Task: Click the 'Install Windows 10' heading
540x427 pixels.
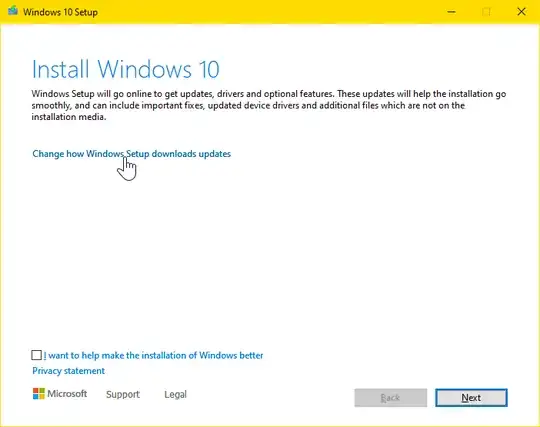Action: (126, 70)
